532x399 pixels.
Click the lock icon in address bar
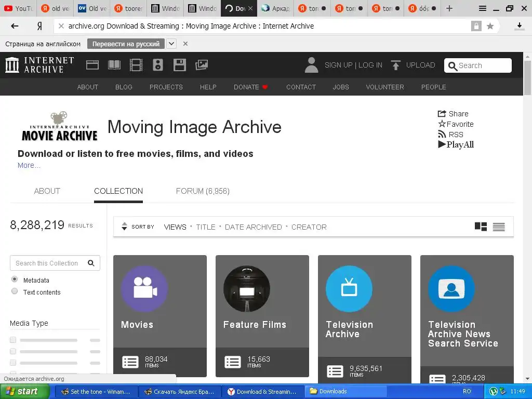(476, 26)
